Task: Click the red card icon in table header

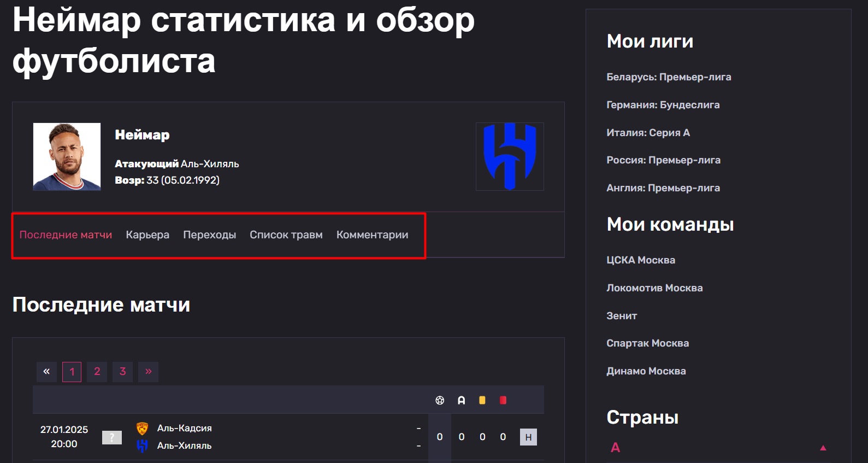Action: pyautogui.click(x=503, y=400)
